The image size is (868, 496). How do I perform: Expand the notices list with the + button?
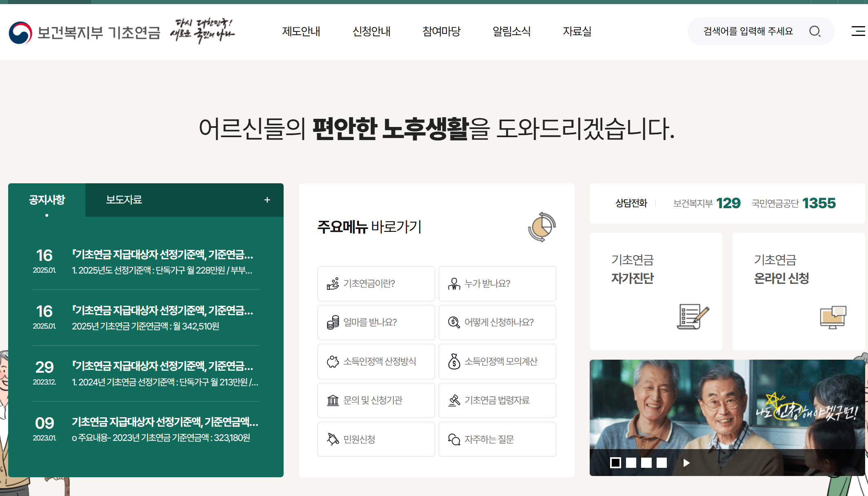[268, 200]
